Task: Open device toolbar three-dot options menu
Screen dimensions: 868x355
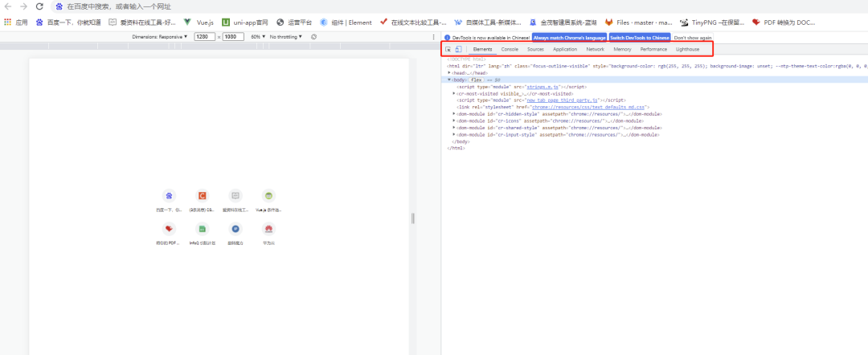Action: coord(433,37)
